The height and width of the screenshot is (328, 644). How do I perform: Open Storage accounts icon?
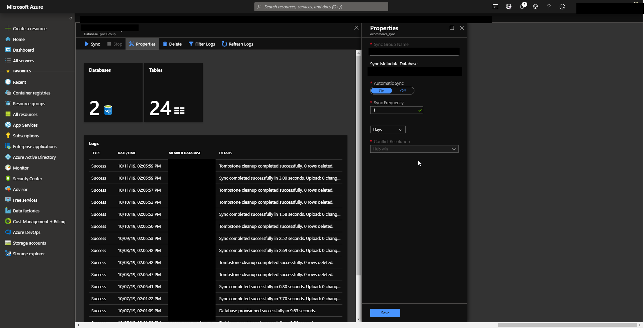(8, 243)
